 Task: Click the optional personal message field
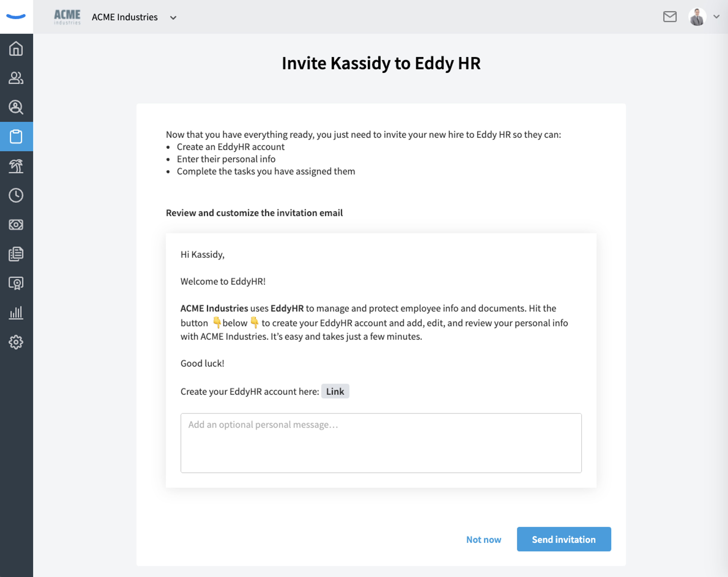pos(381,443)
